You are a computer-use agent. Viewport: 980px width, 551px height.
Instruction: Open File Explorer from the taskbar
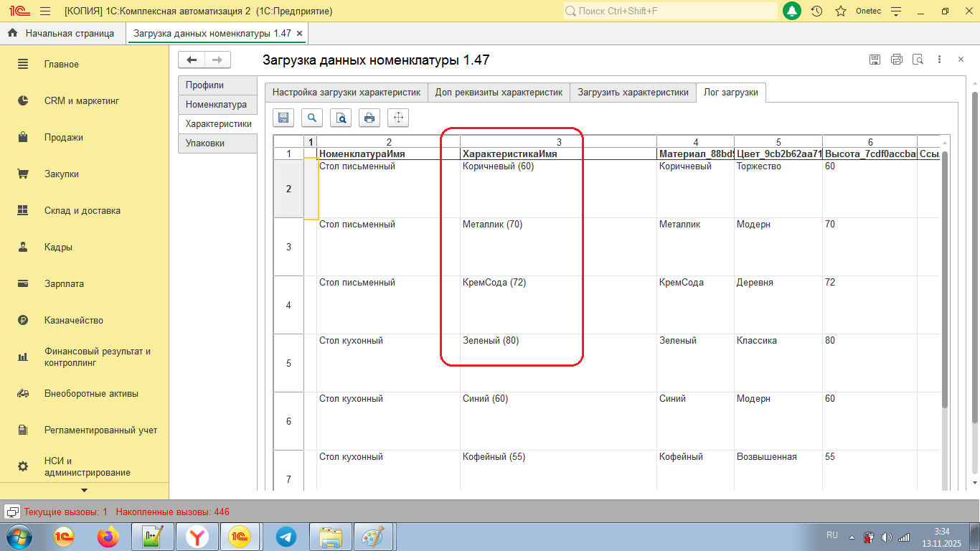[x=330, y=537]
